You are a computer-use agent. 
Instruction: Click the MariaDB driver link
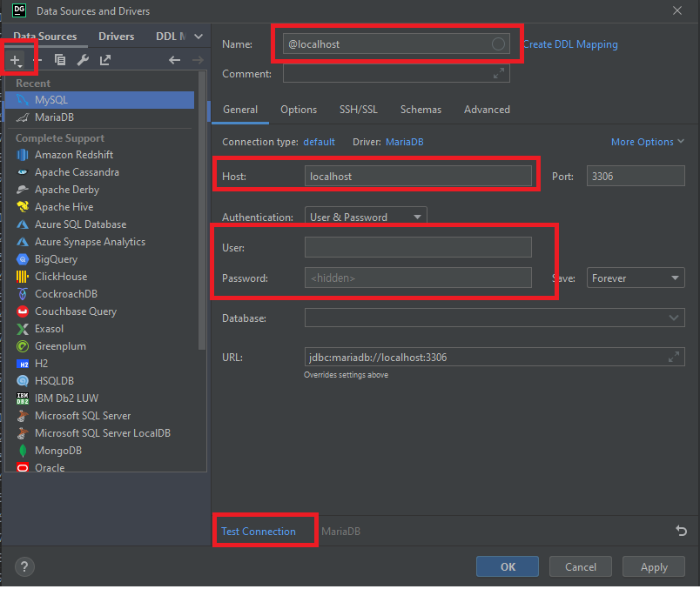tap(405, 142)
